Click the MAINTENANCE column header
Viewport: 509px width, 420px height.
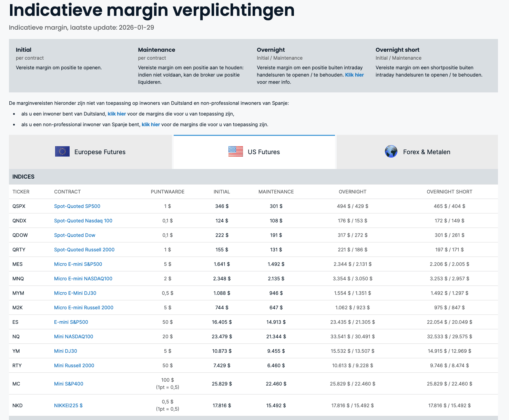coord(276,192)
